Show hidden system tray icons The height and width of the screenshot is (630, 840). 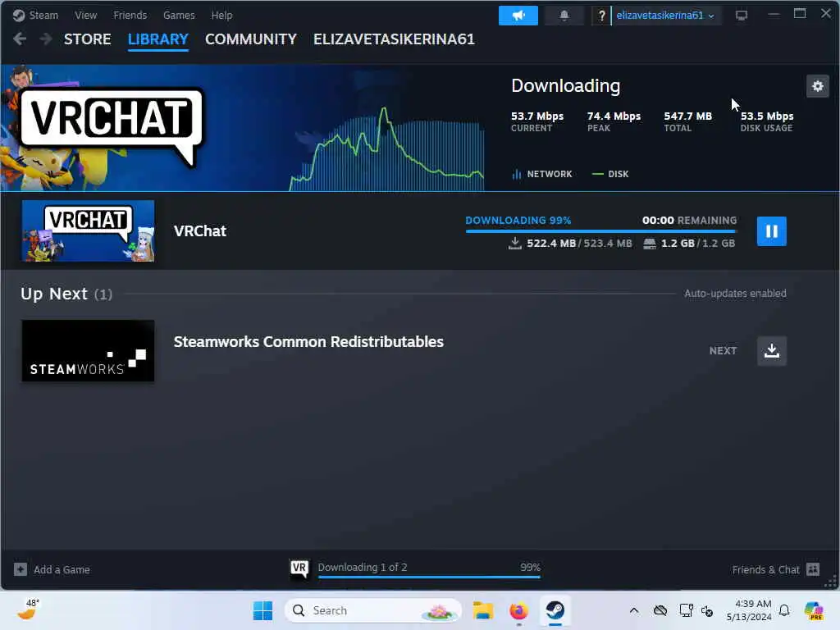point(634,610)
